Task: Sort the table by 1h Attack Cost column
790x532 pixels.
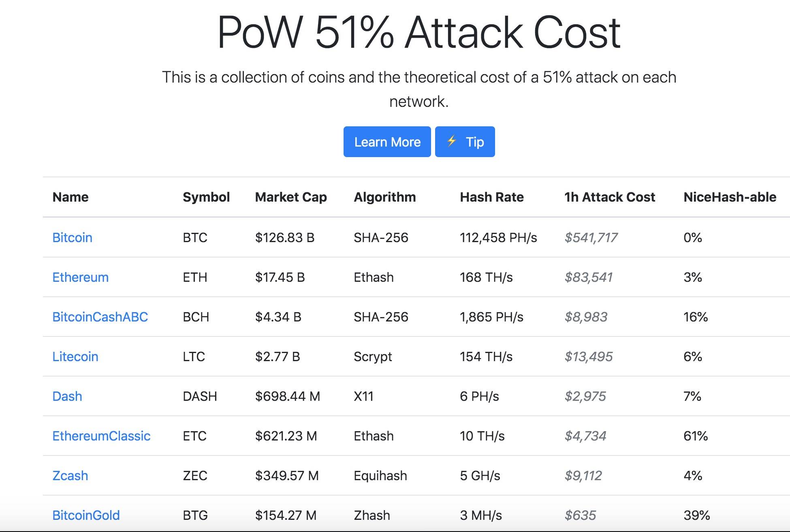Action: (609, 197)
